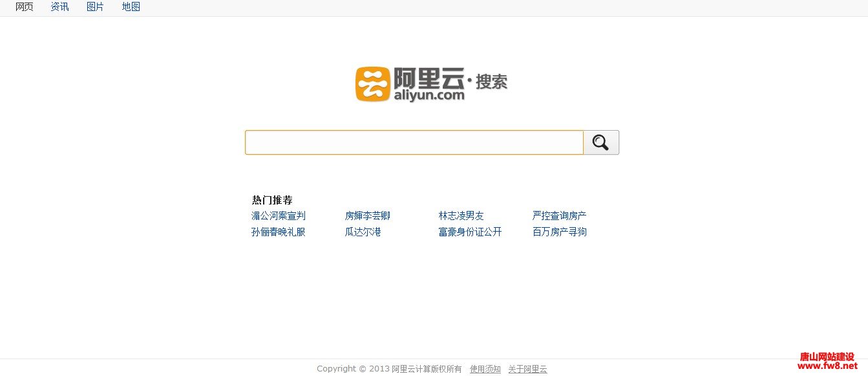Switch to the 网页 tab
Image resolution: width=868 pixels, height=376 pixels.
coord(25,7)
